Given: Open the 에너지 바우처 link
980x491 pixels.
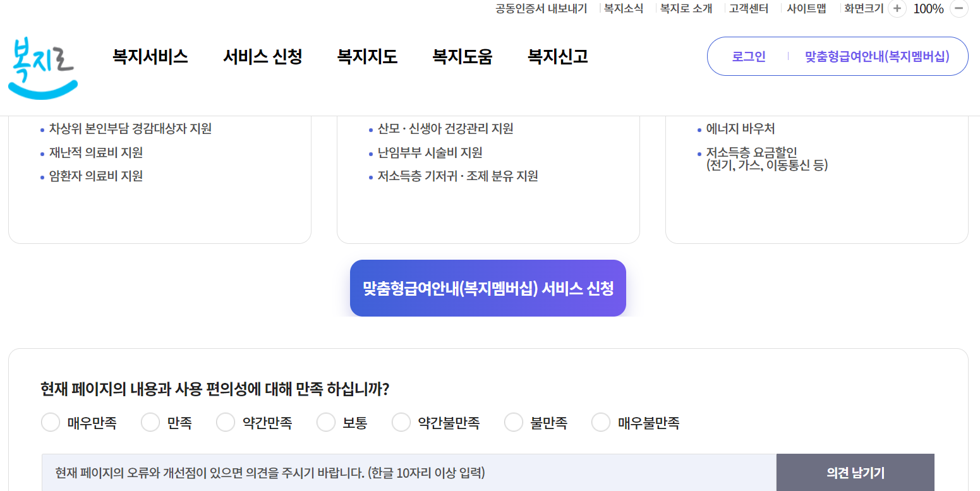Looking at the screenshot, I should (x=739, y=128).
